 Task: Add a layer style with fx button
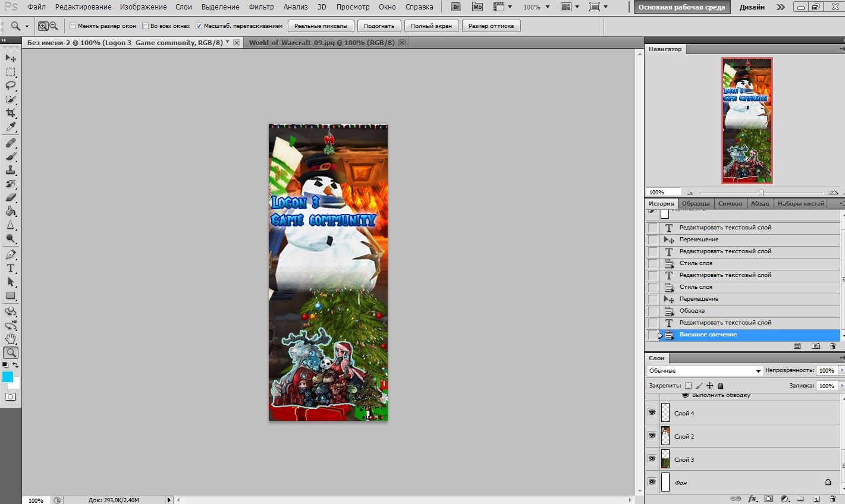(x=752, y=499)
